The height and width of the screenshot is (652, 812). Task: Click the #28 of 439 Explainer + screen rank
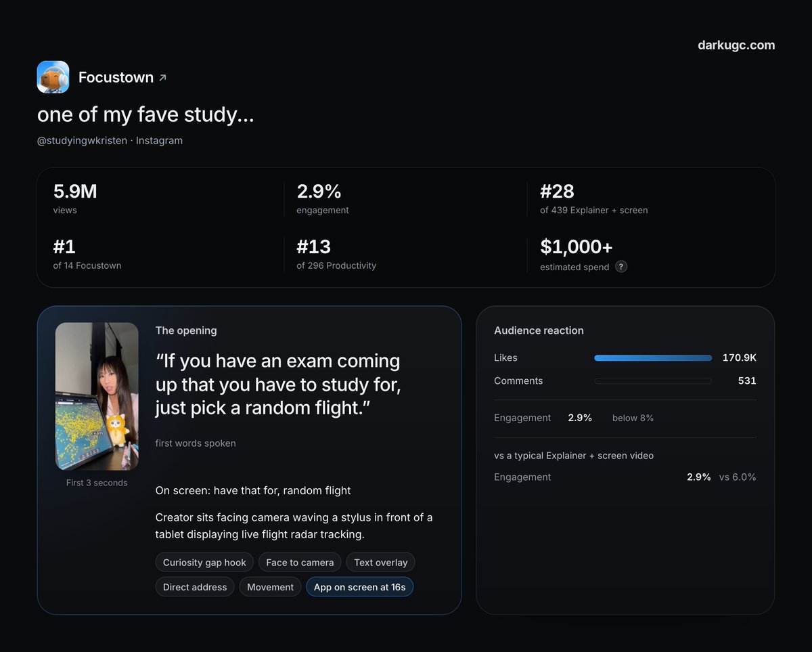click(594, 199)
